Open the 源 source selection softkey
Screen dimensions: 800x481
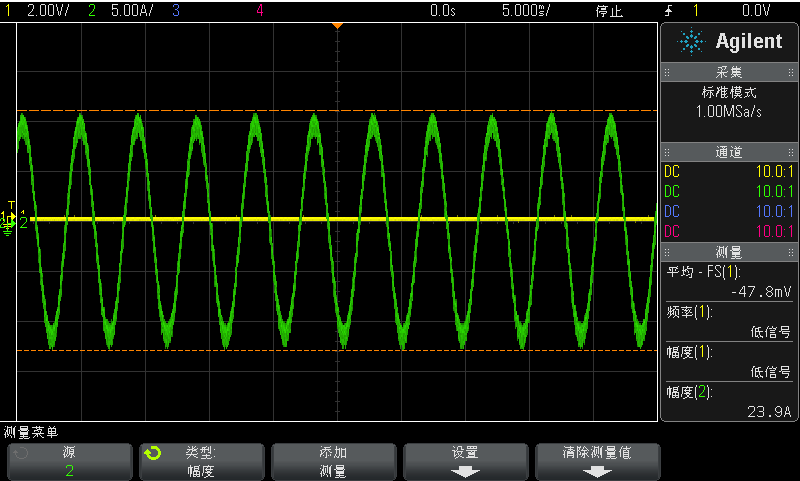[68, 461]
